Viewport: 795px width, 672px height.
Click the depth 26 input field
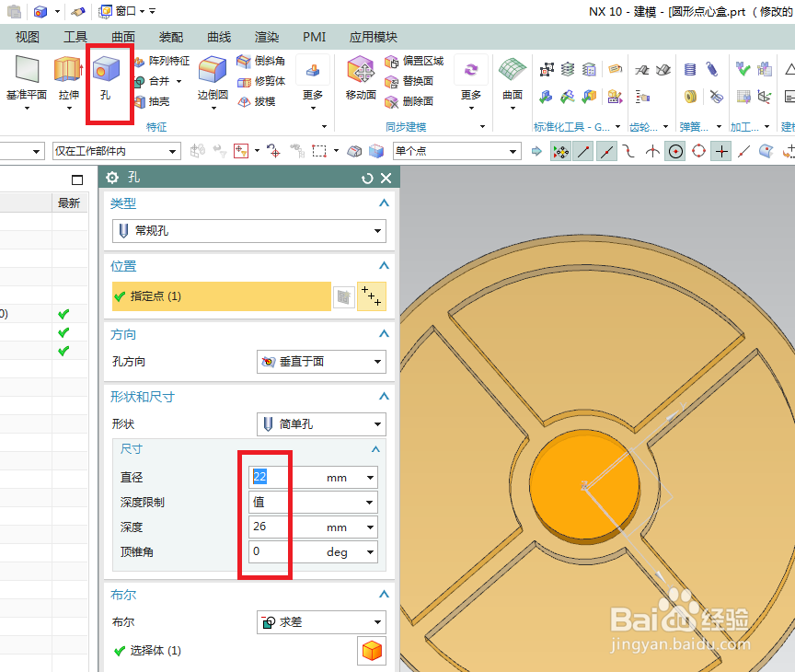pos(284,527)
